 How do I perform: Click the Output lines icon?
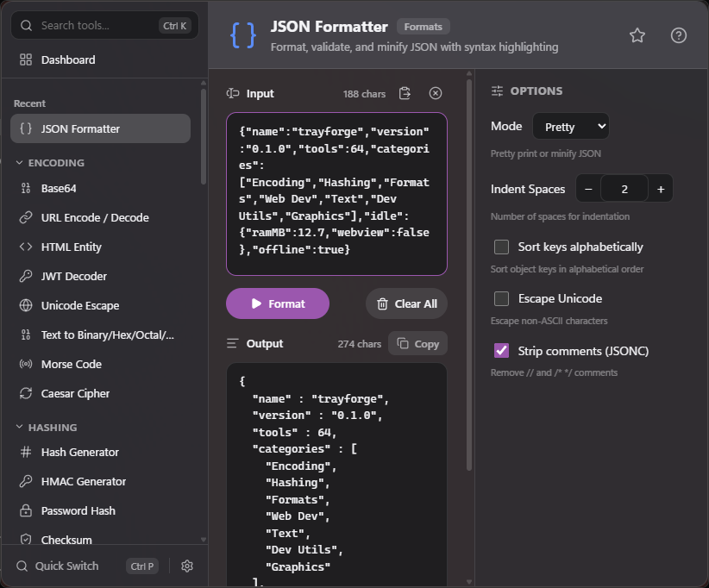coord(232,343)
